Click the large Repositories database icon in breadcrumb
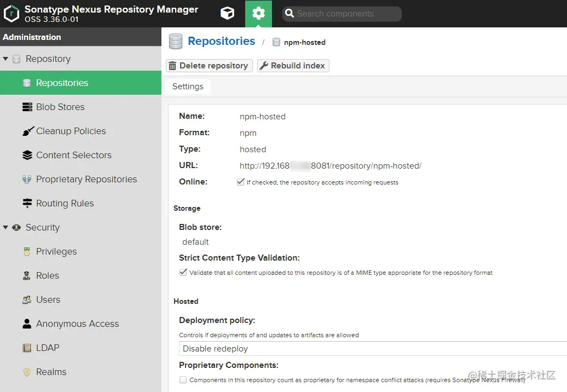The height and width of the screenshot is (392, 567). 176,41
